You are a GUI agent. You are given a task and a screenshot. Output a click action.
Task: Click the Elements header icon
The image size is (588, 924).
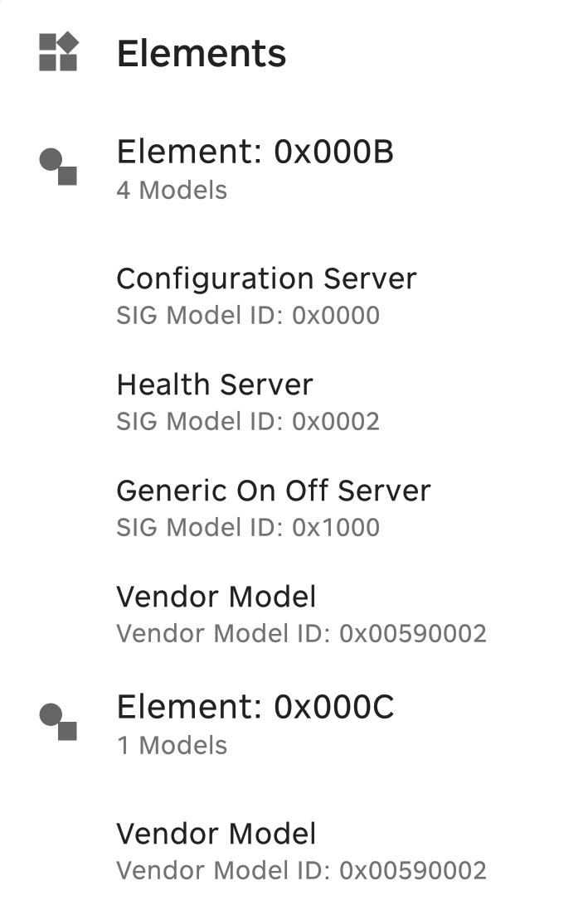(58, 52)
